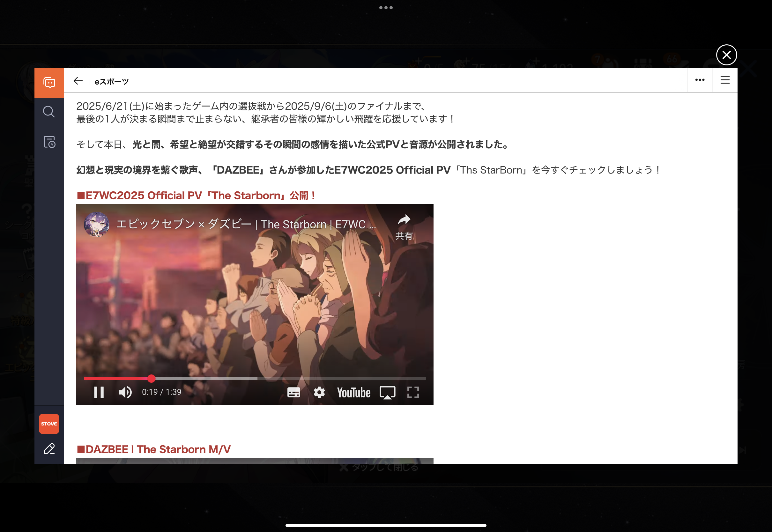772x532 pixels.
Task: Click the paragraph starting 2025/6/21(土)に始まった
Action: (265, 112)
